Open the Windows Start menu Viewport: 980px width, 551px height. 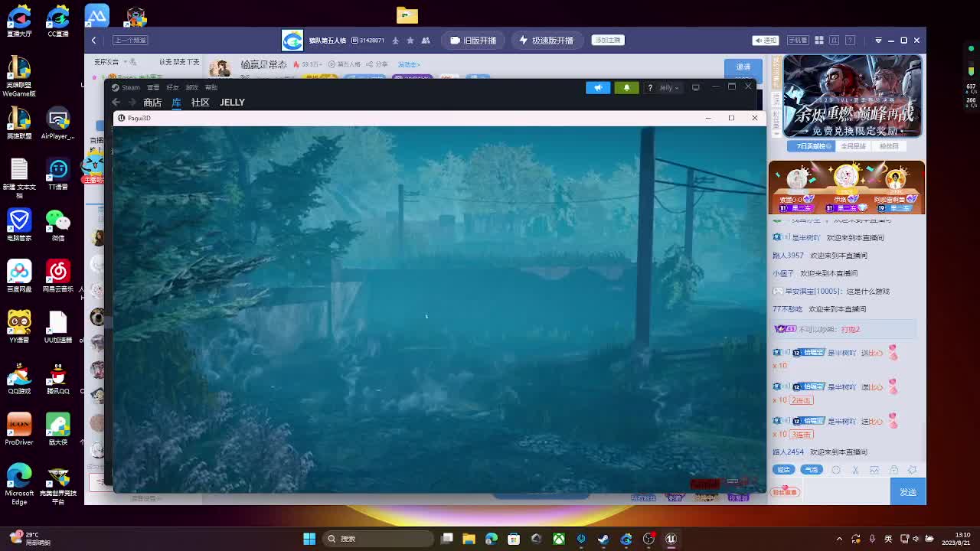pyautogui.click(x=309, y=539)
